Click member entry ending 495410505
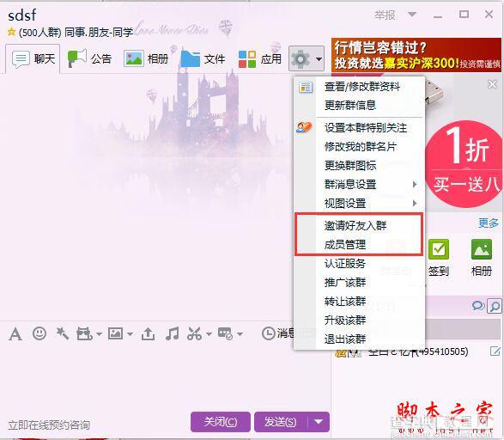Image resolution: width=504 pixels, height=440 pixels. coord(418,351)
